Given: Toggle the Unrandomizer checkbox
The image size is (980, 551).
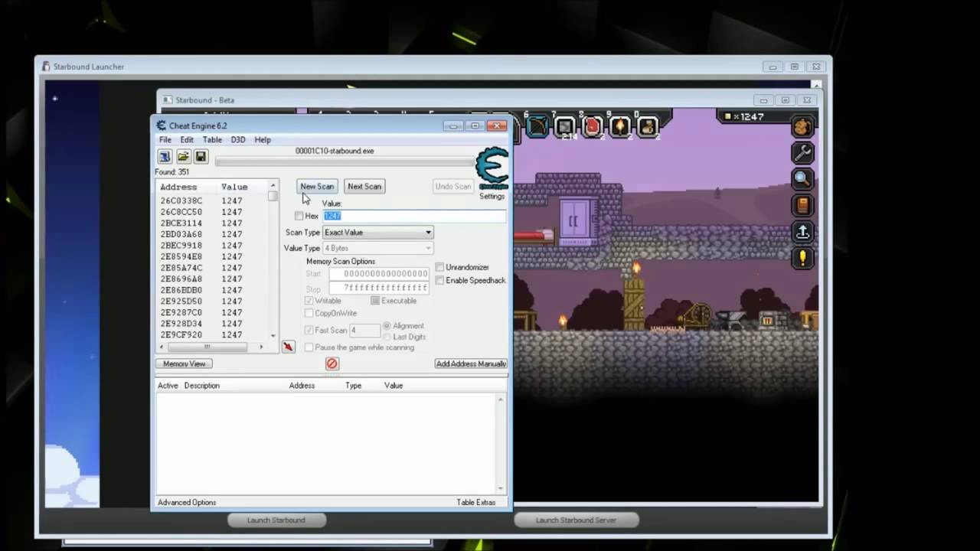Looking at the screenshot, I should pos(439,267).
